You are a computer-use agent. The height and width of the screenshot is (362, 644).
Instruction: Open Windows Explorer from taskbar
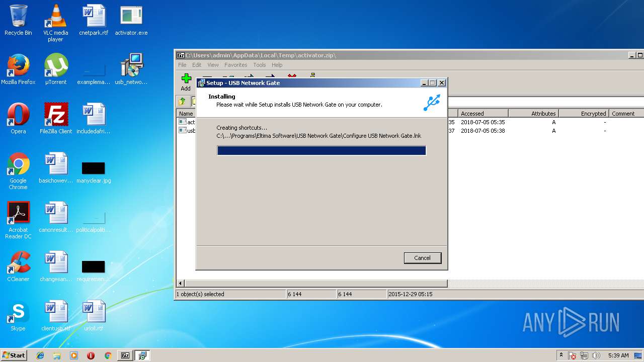pos(57,355)
